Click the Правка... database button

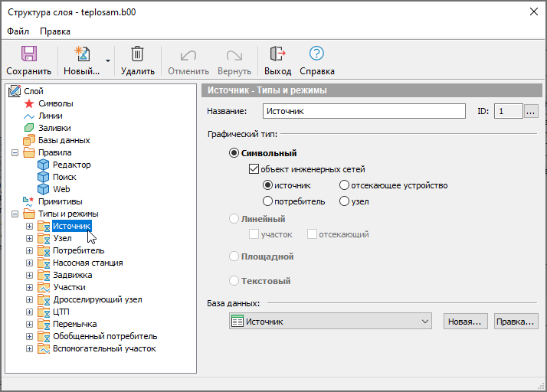(516, 322)
